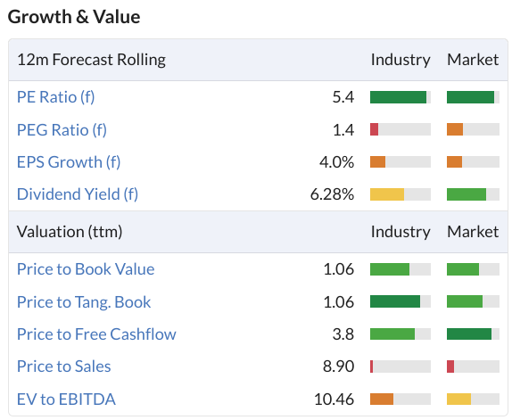Click the Price to Sales market bar
This screenshot has width=512, height=420.
click(473, 366)
